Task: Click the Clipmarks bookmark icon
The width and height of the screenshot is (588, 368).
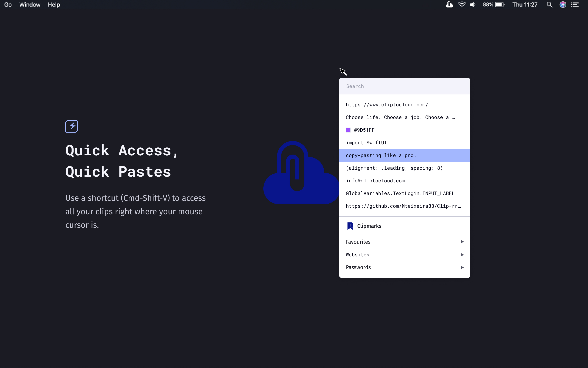Action: coord(350,226)
